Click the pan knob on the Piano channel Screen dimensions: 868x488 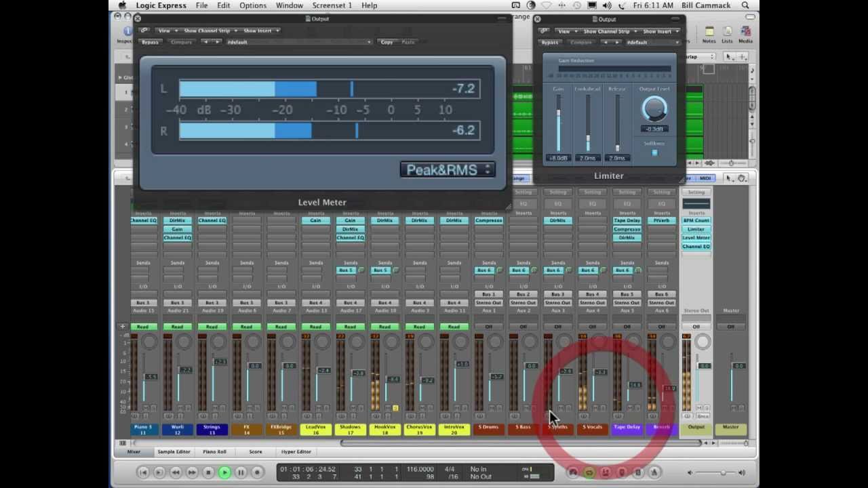click(x=149, y=342)
